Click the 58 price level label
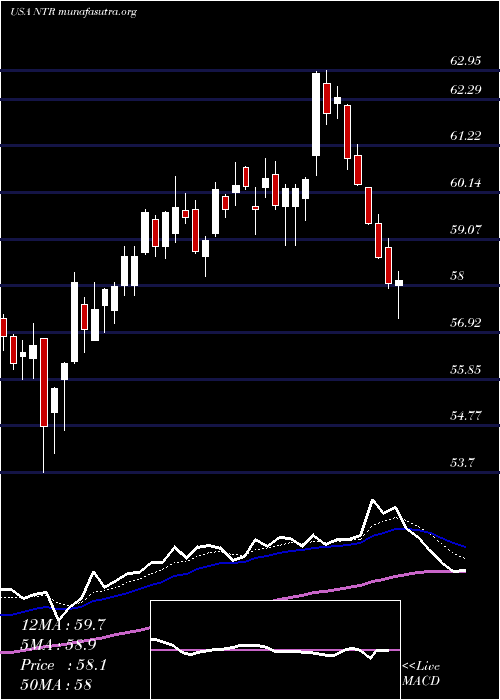Viewport: 500px width, 700px height. coord(458,276)
